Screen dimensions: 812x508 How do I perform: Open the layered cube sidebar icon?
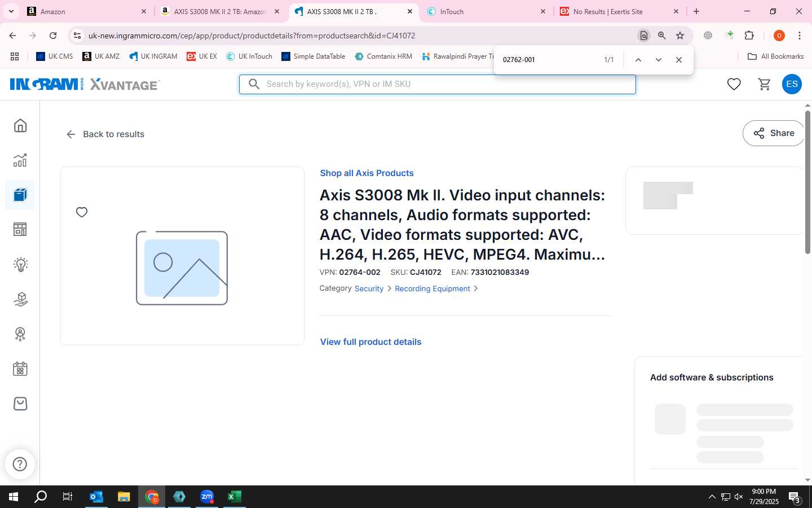20,299
